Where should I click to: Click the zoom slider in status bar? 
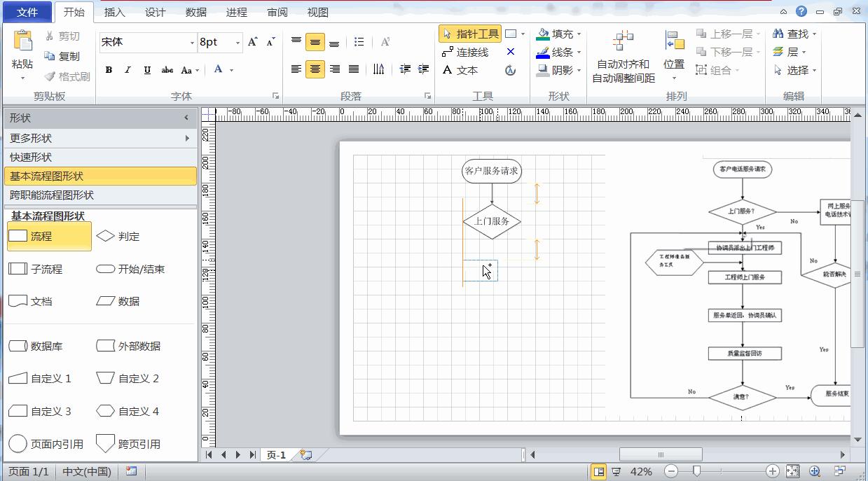697,472
